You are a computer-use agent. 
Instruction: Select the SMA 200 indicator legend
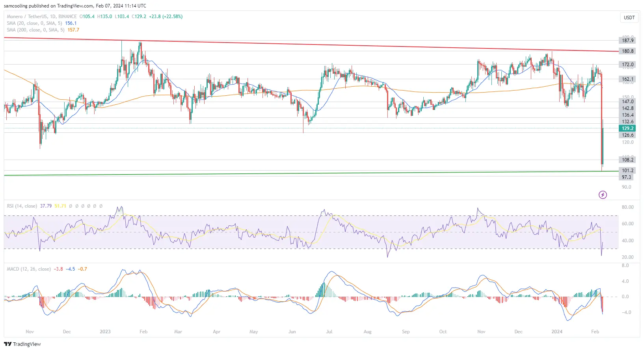(x=35, y=30)
